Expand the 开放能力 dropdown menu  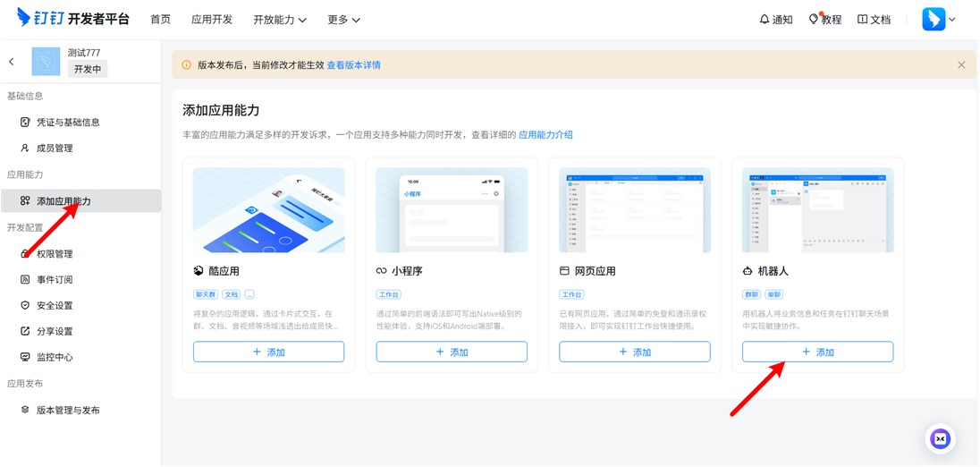tap(279, 20)
